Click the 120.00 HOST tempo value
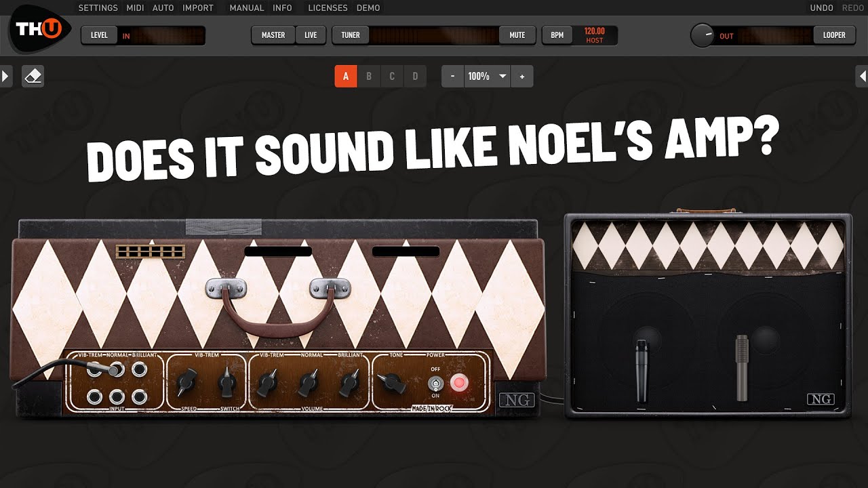 pos(595,35)
